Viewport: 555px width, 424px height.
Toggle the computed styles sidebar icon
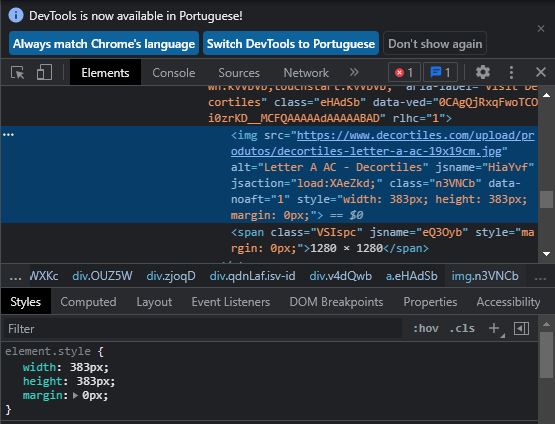pos(521,328)
